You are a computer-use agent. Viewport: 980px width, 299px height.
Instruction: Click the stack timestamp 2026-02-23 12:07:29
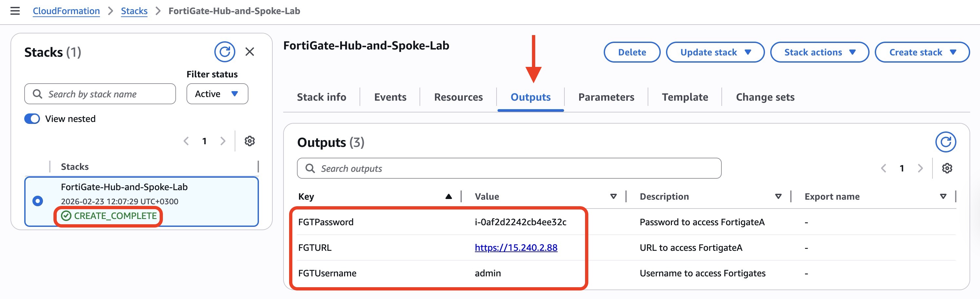coord(119,201)
